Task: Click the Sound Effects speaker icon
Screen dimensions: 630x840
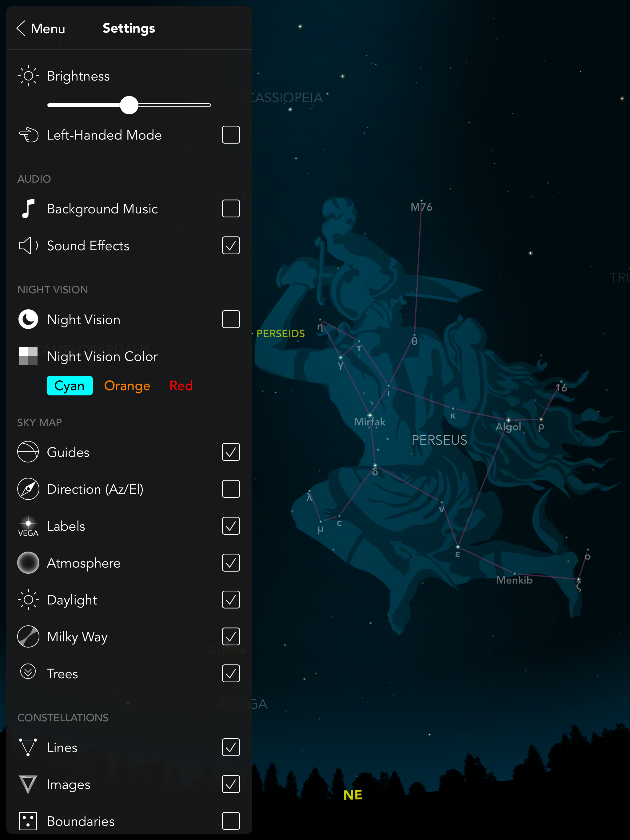Action: pyautogui.click(x=28, y=246)
